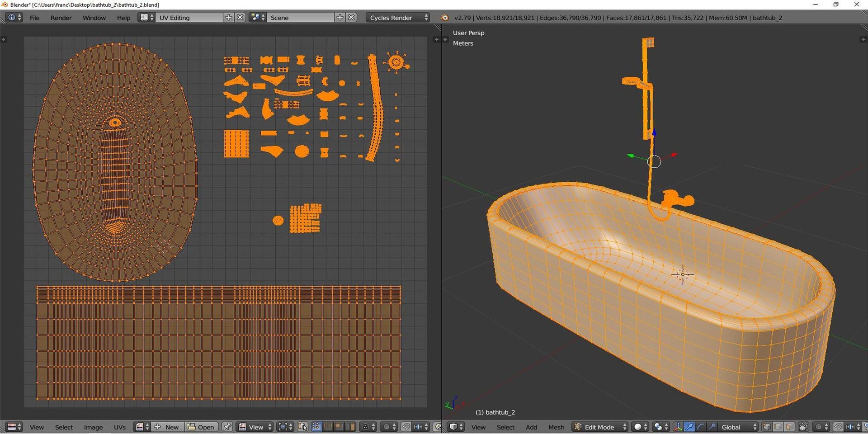
Task: Enable the scale manipulator
Action: (712, 427)
